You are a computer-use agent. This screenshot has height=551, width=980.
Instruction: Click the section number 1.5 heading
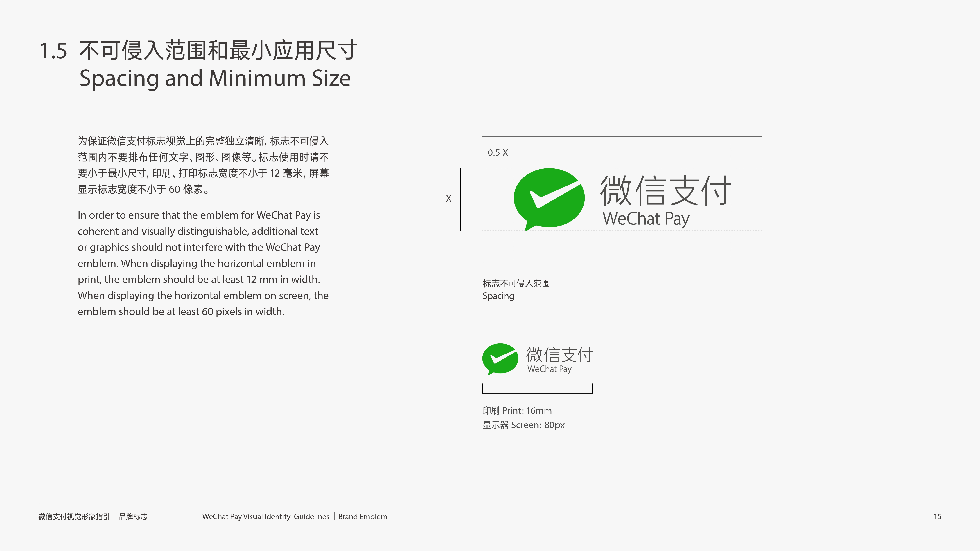click(53, 51)
